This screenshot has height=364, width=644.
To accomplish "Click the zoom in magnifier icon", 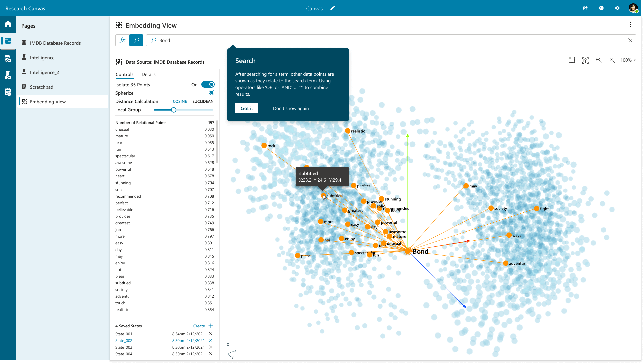I will coord(612,60).
